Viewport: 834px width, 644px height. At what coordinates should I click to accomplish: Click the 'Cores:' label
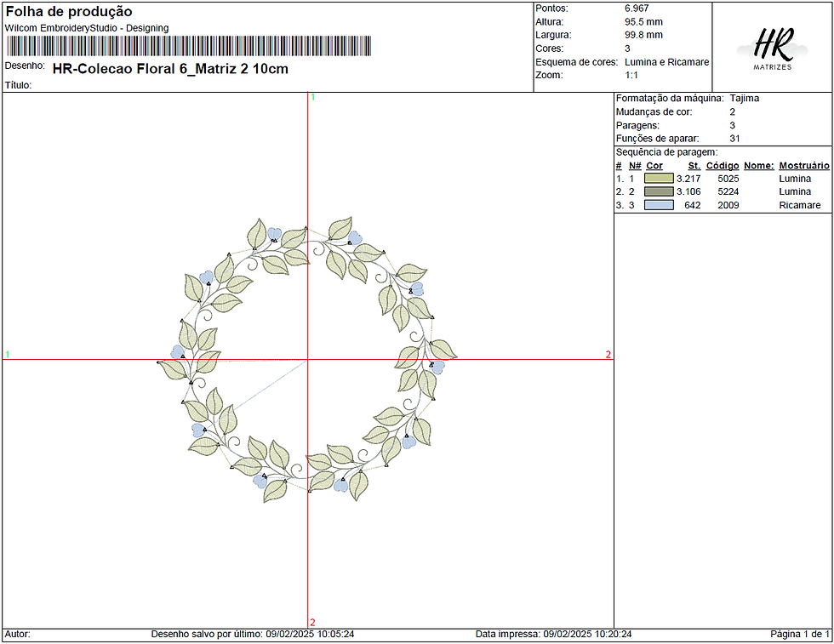point(550,48)
